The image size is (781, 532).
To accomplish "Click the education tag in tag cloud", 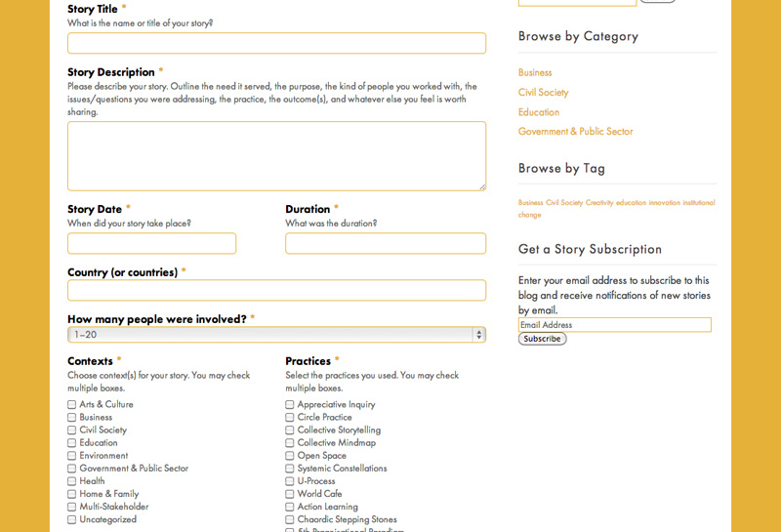I will [x=631, y=203].
